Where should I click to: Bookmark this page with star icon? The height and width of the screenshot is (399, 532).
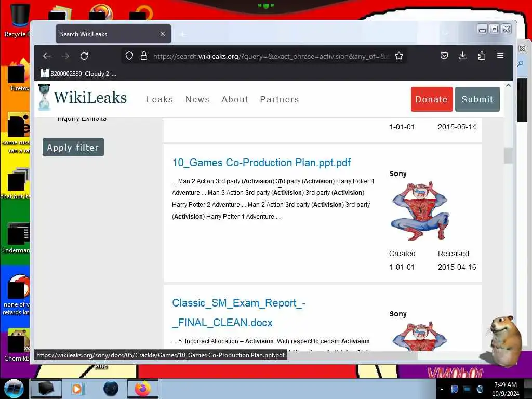click(399, 56)
